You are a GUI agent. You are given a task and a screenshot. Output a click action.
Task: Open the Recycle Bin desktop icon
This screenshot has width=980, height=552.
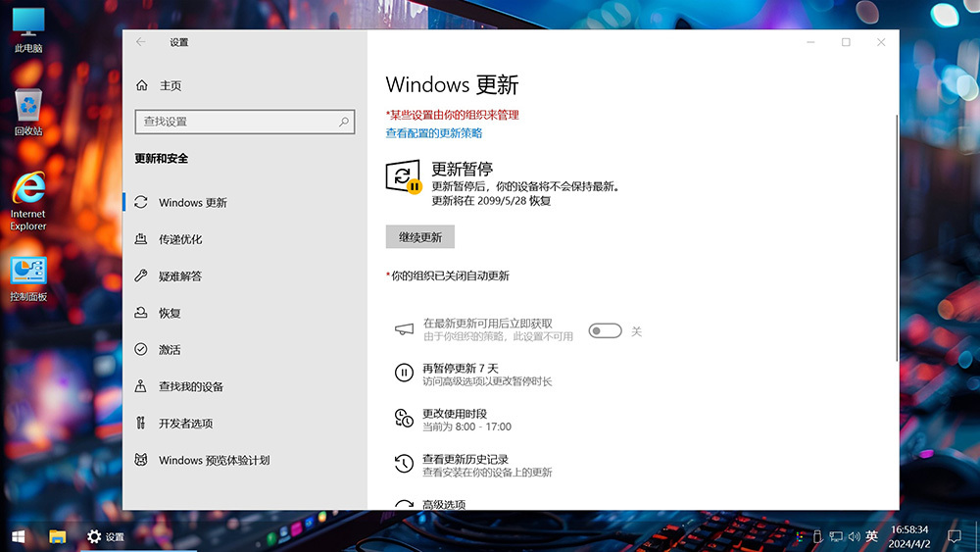[x=28, y=111]
